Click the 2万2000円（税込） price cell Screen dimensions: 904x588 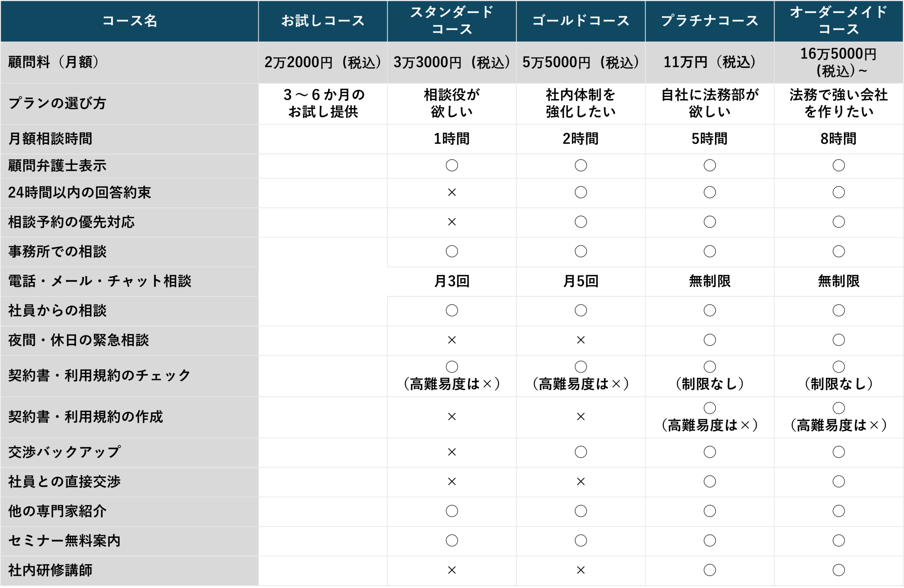(322, 62)
